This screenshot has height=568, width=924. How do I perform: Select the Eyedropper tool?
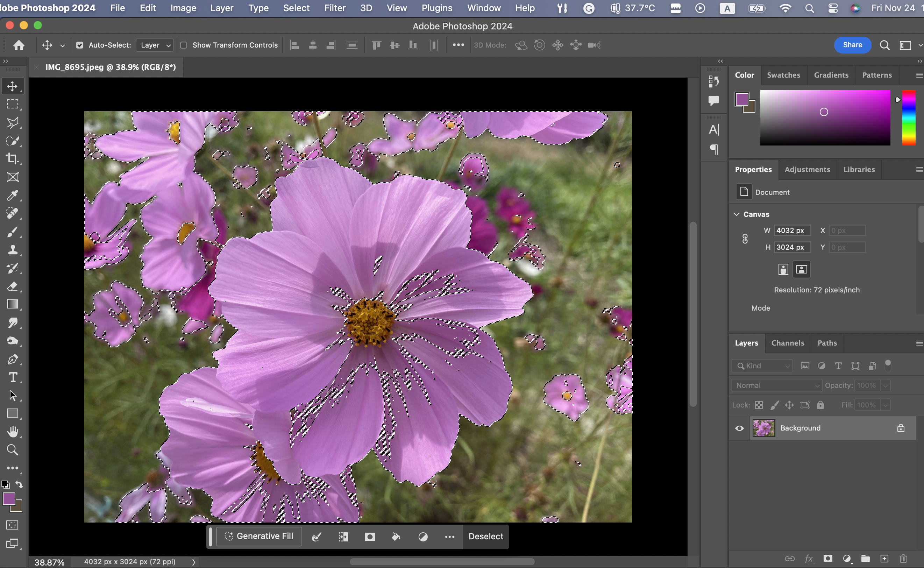click(x=12, y=196)
